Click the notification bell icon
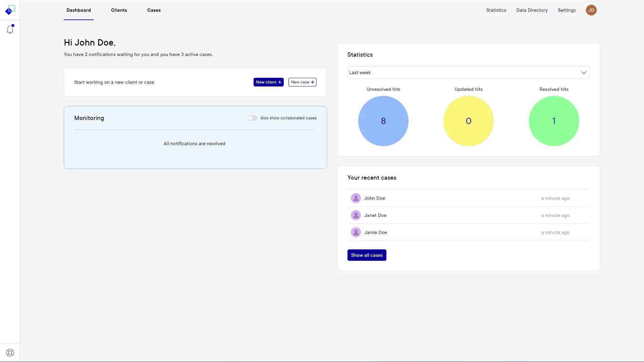The image size is (644, 362). pyautogui.click(x=10, y=29)
